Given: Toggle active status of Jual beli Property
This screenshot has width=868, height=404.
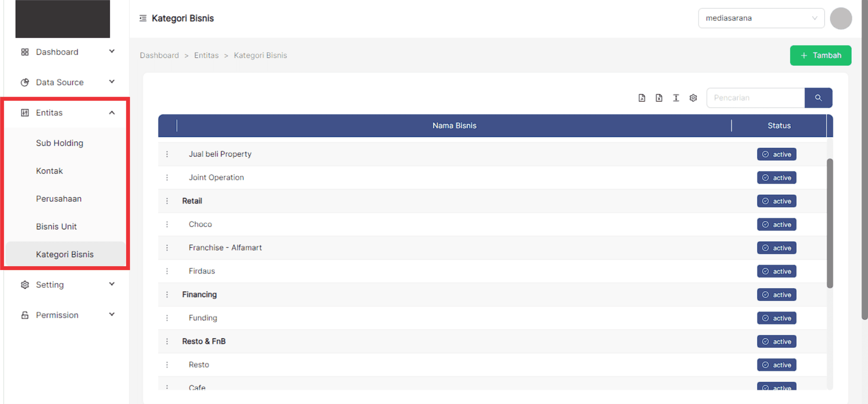Looking at the screenshot, I should [776, 154].
